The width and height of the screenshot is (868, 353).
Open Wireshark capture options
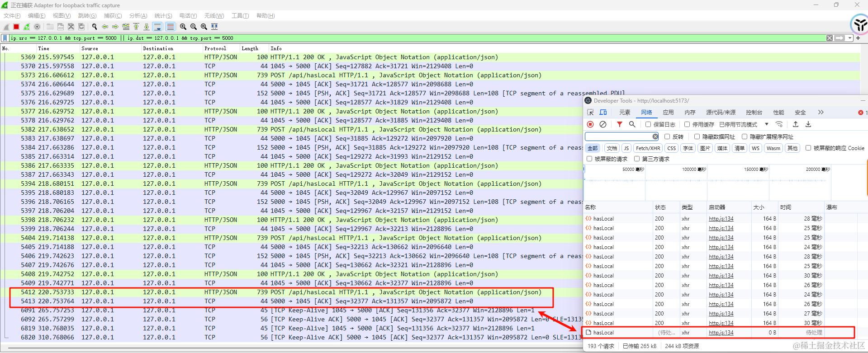[x=37, y=27]
